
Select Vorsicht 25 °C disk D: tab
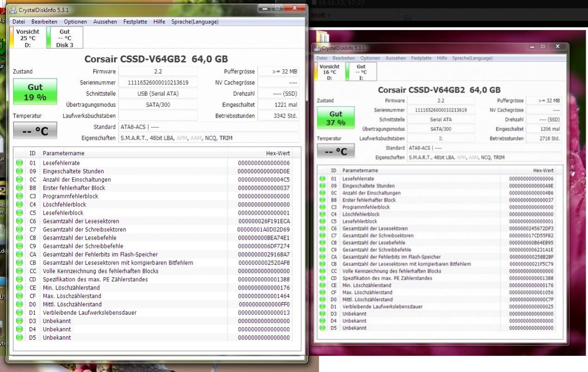[x=27, y=38]
